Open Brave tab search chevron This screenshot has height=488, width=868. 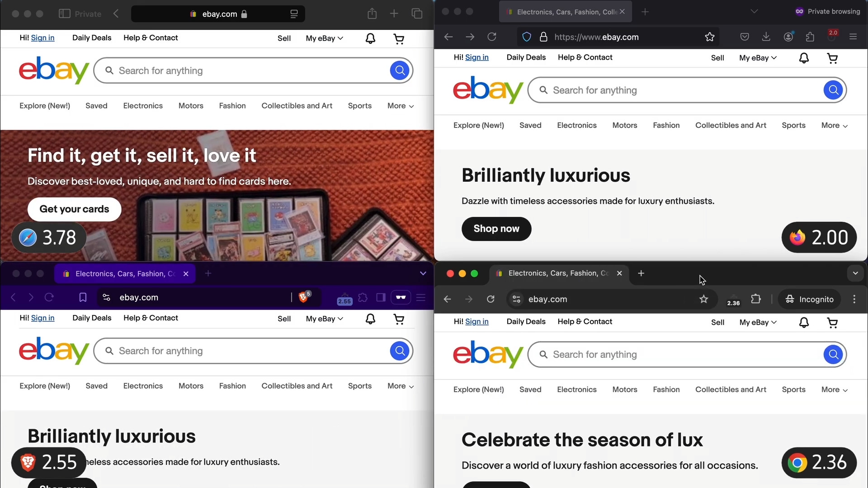click(423, 273)
